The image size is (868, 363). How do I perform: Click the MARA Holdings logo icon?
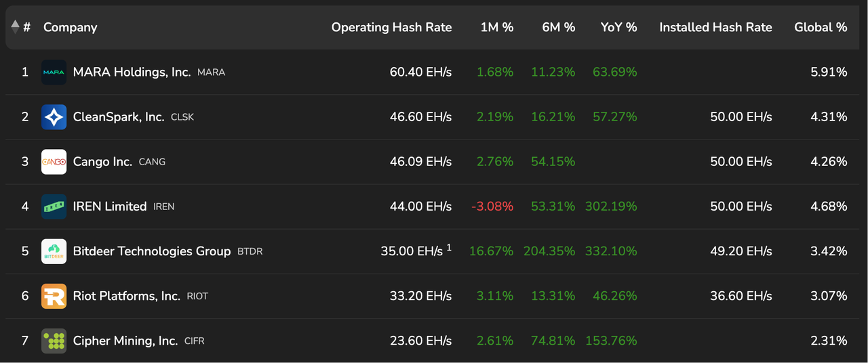tap(54, 72)
